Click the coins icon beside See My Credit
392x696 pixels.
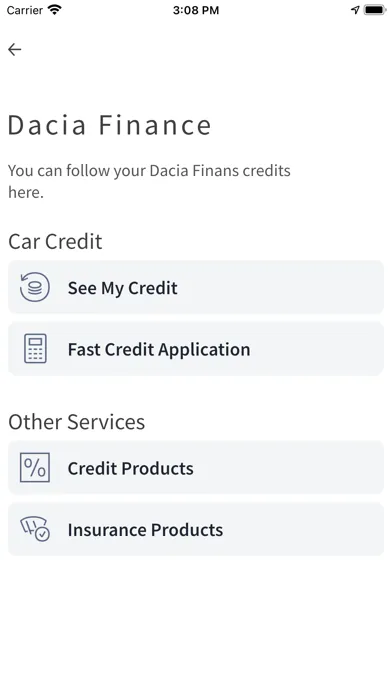pyautogui.click(x=35, y=287)
